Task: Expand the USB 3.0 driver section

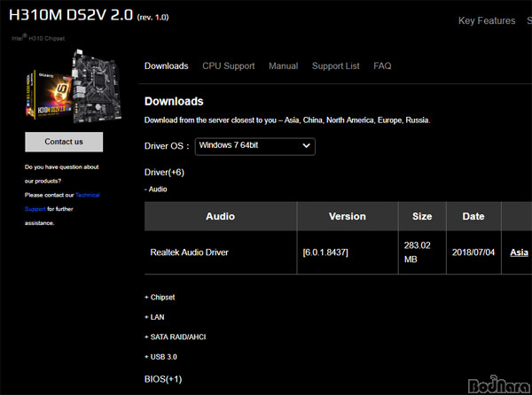Action: tap(162, 356)
